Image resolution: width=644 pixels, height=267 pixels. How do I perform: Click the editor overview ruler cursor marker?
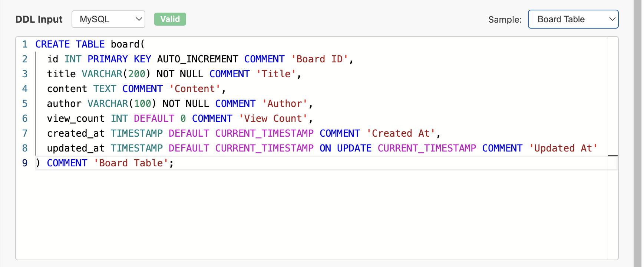[x=613, y=156]
